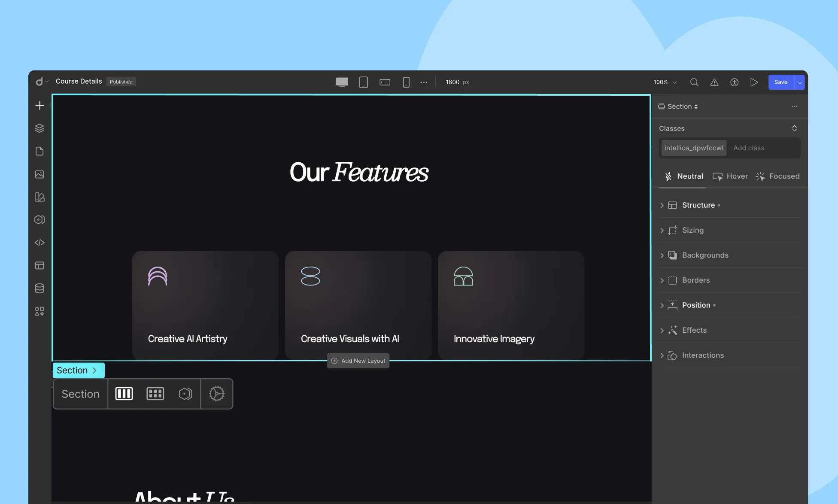Open the section settings gear icon
Screen dimensions: 838x504
point(217,394)
